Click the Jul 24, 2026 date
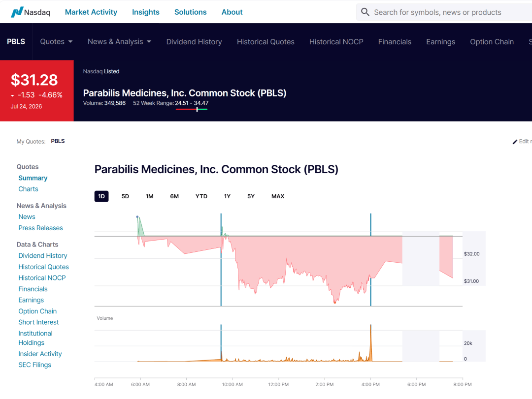This screenshot has height=399, width=532. 26,106
